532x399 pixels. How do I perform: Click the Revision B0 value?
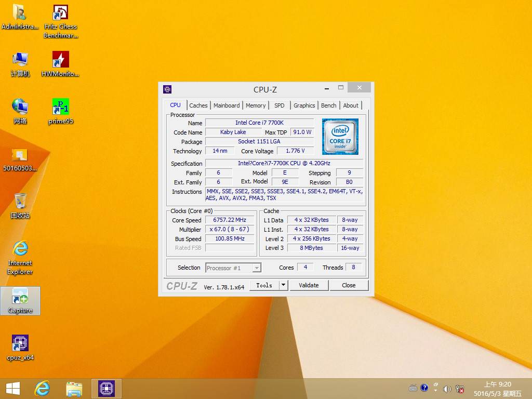pyautogui.click(x=350, y=182)
